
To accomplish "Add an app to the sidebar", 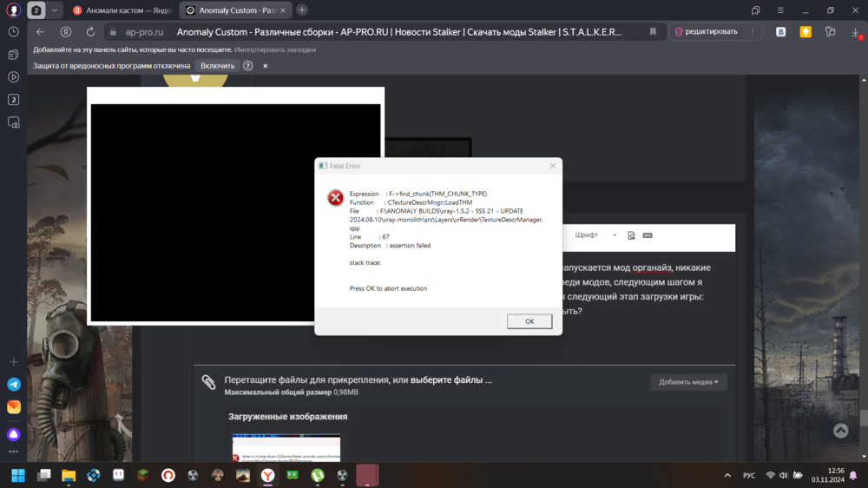I will [13, 362].
